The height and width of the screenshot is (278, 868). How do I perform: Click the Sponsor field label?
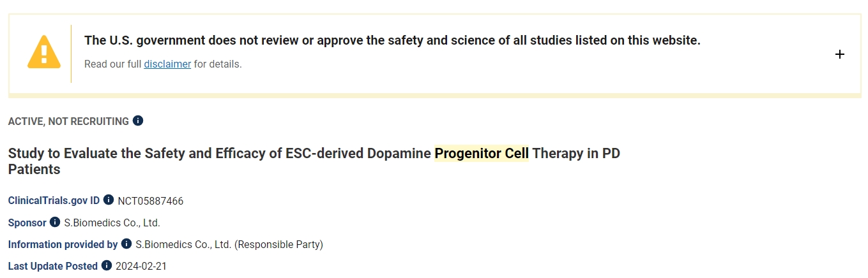tap(27, 223)
